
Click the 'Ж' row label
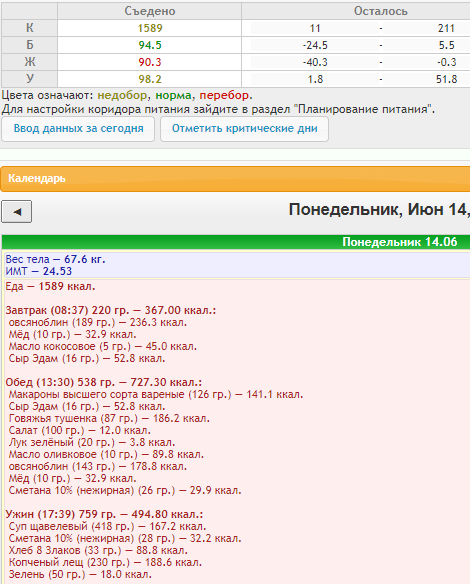pyautogui.click(x=30, y=62)
